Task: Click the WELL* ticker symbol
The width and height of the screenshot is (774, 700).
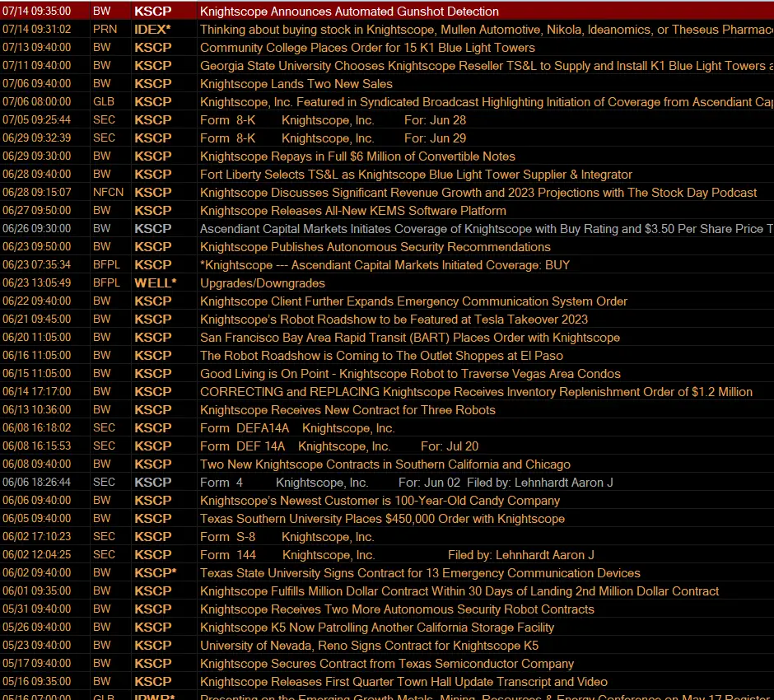Action: pyautogui.click(x=155, y=283)
